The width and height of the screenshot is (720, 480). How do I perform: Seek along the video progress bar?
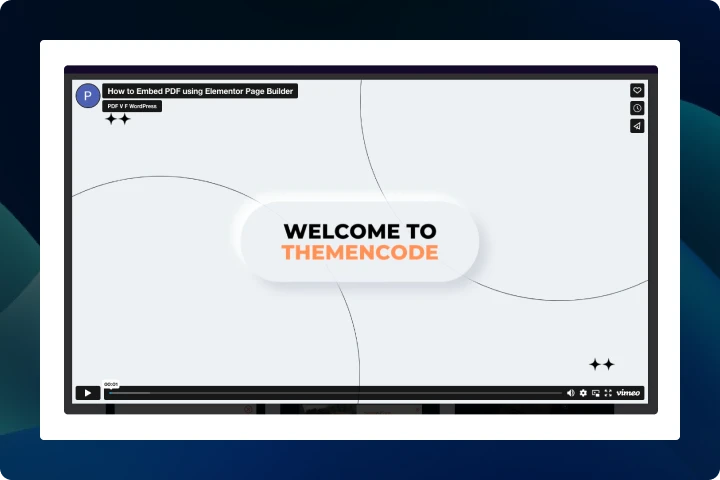(335, 393)
